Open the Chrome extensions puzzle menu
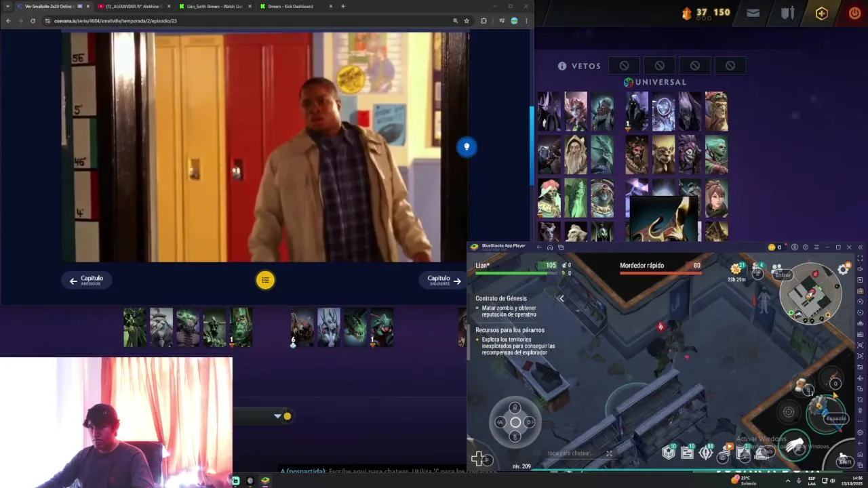Screen dimensions: 868x488 484,21
